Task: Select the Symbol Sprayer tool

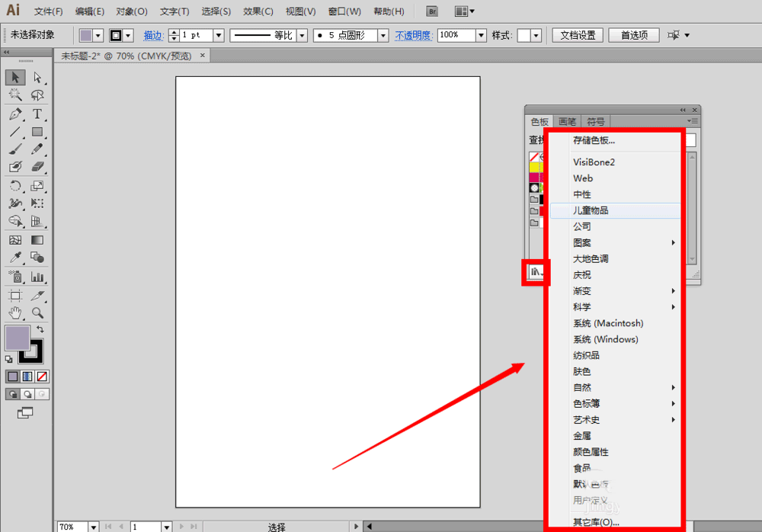Action: click(15, 277)
